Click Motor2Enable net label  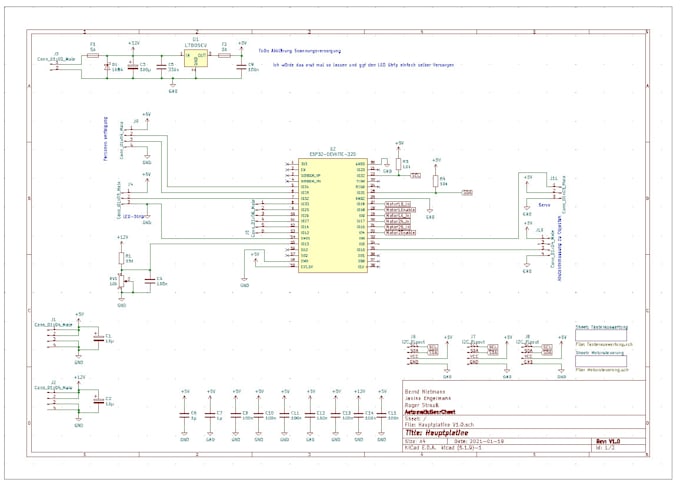click(x=400, y=233)
